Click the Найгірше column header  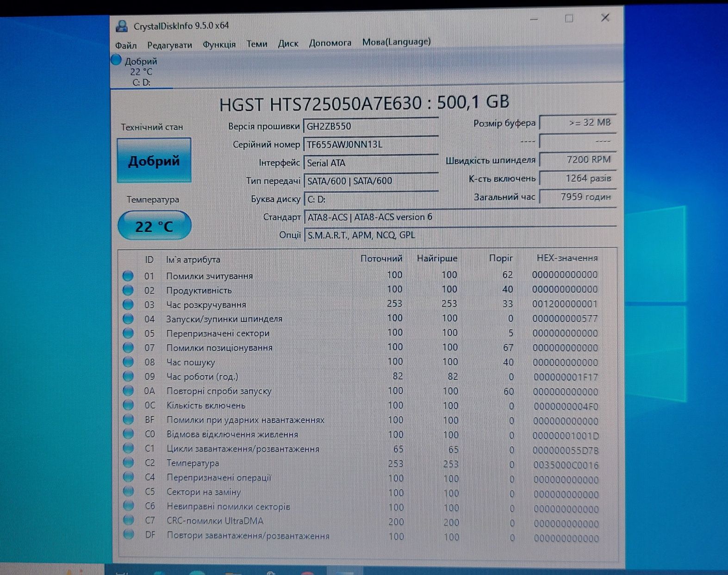click(x=437, y=259)
